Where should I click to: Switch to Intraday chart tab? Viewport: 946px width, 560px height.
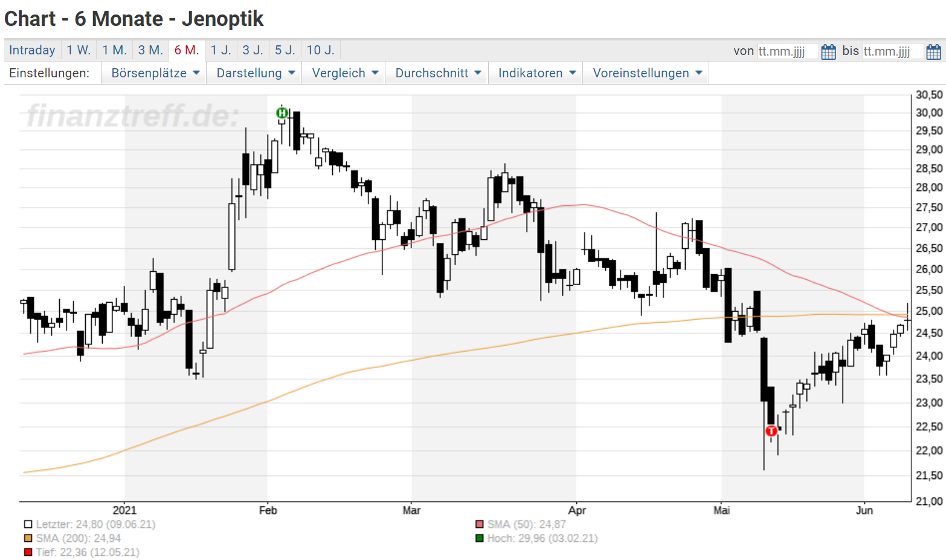pyautogui.click(x=33, y=50)
